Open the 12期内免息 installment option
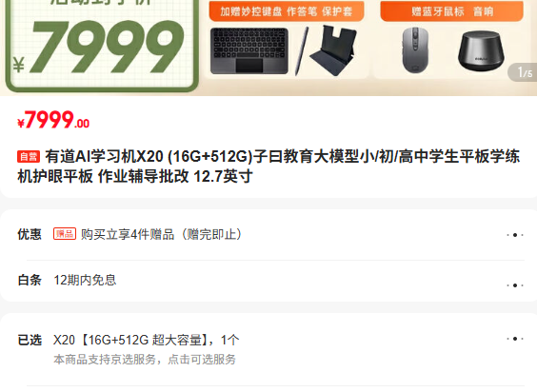Image resolution: width=537 pixels, height=392 pixels. point(85,280)
